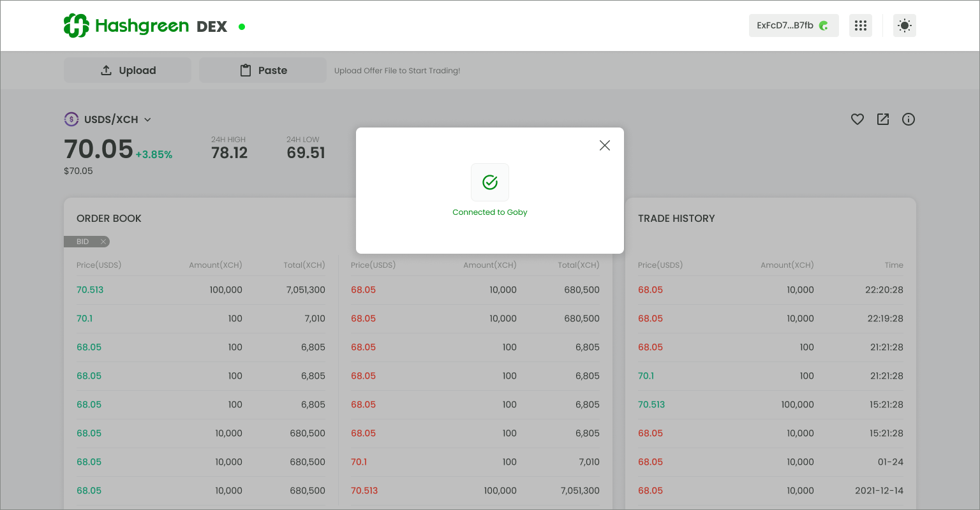Click the current price 70.05

[99, 149]
